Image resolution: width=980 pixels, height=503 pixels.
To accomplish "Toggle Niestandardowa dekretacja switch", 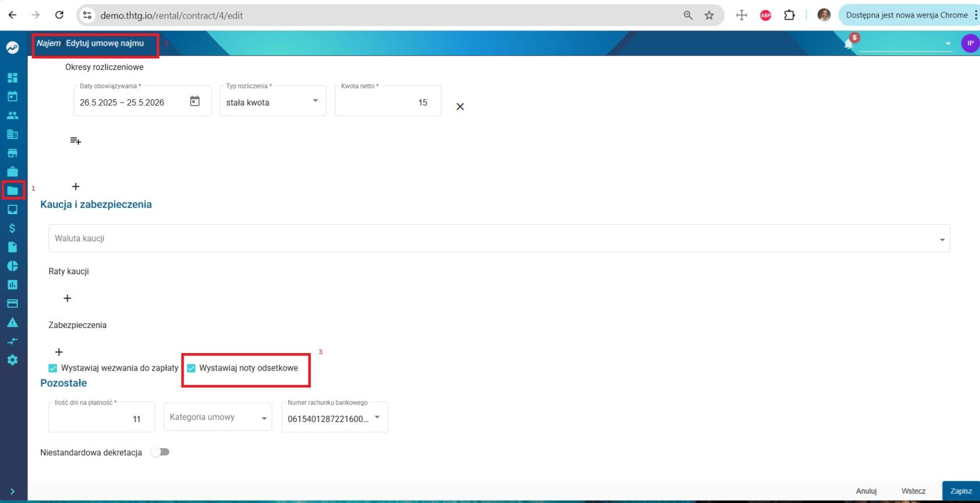I will pos(160,452).
